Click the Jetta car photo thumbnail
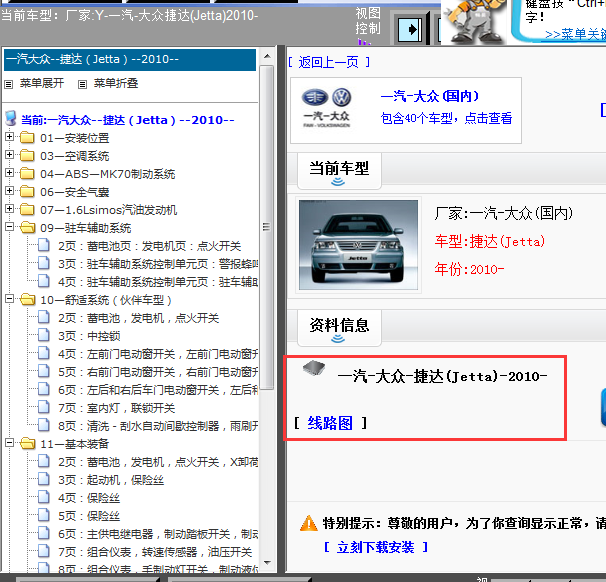 [x=358, y=245]
